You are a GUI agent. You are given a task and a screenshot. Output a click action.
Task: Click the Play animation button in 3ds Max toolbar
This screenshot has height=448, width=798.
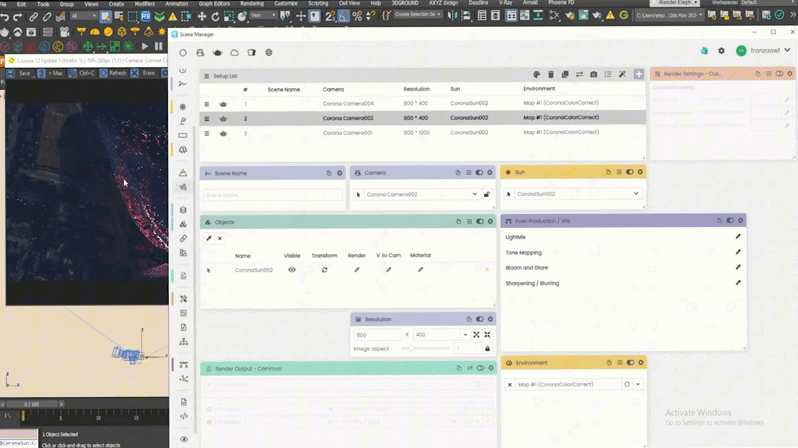click(x=145, y=46)
